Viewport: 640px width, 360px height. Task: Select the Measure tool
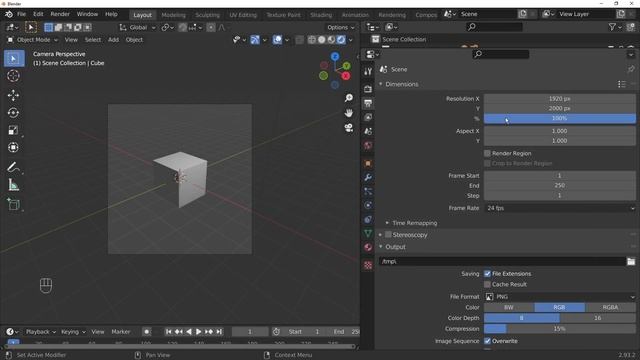pyautogui.click(x=13, y=185)
